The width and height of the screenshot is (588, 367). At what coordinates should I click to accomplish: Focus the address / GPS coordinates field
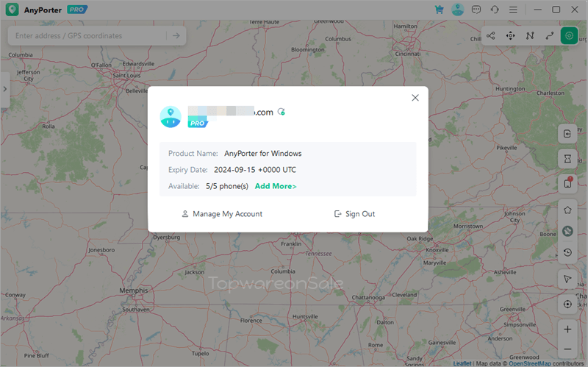point(90,35)
